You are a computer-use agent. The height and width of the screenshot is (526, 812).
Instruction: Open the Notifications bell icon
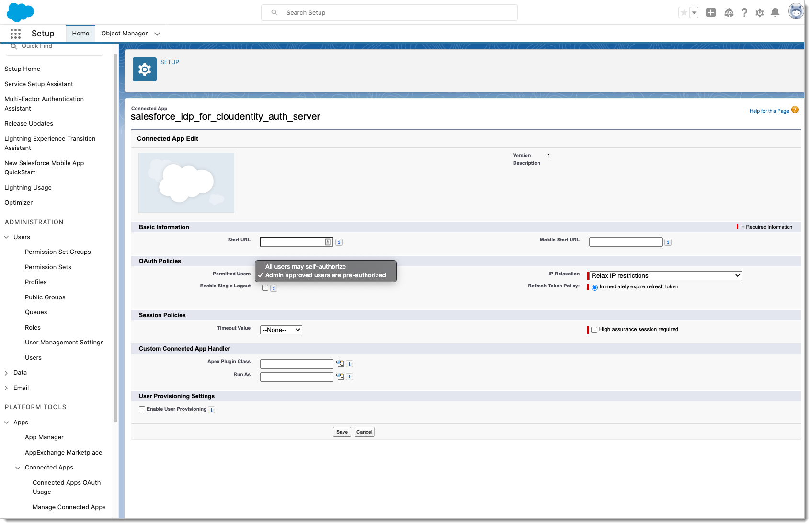click(775, 13)
